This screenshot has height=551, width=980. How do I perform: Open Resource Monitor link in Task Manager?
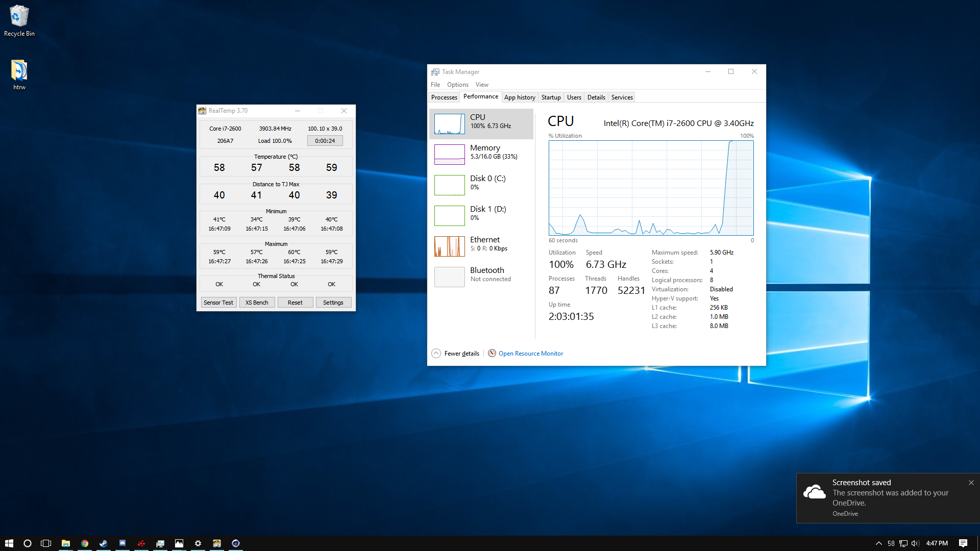[530, 353]
